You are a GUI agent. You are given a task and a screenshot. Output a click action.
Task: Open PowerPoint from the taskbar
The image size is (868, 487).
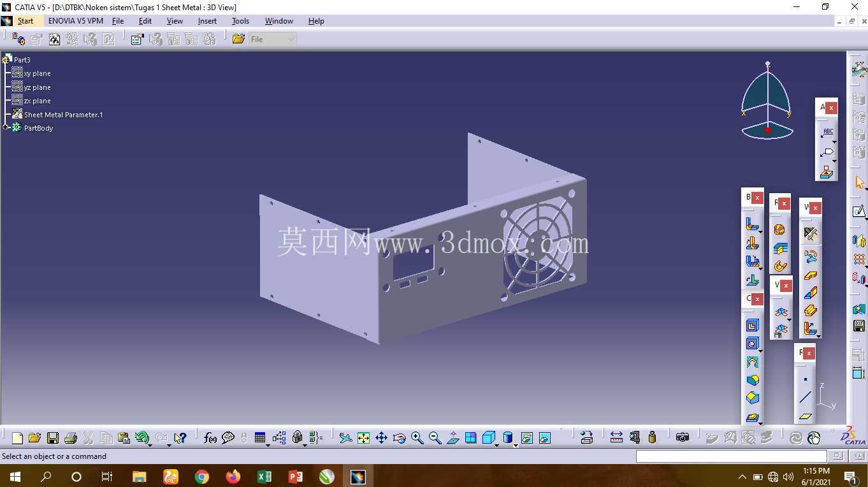click(296, 476)
